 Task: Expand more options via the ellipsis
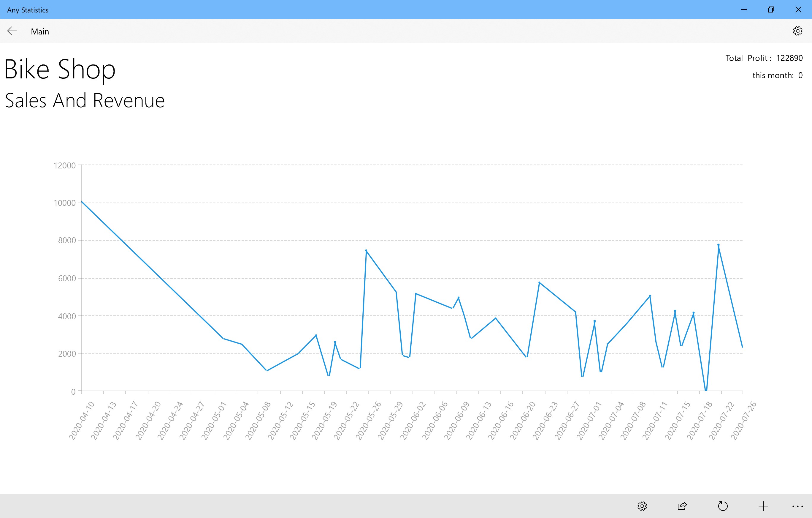(797, 506)
